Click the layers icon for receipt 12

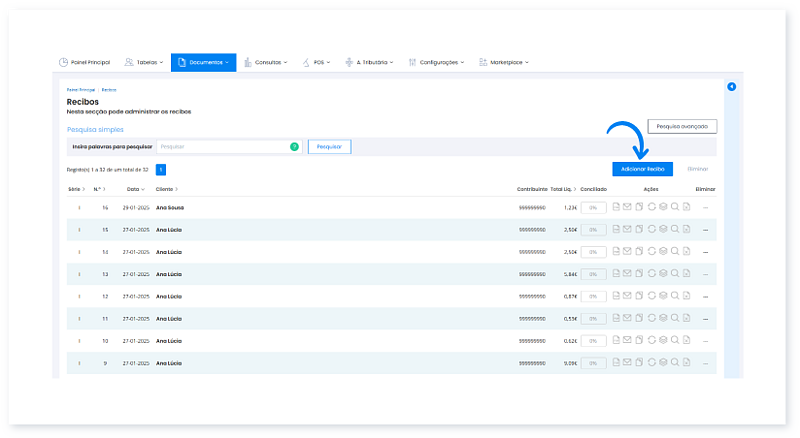coord(663,296)
